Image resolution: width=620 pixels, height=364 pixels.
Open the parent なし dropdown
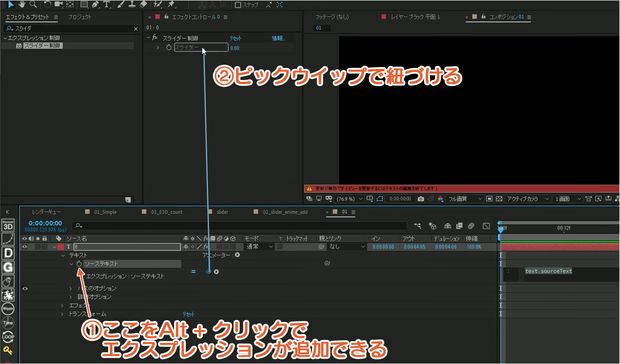tap(347, 247)
